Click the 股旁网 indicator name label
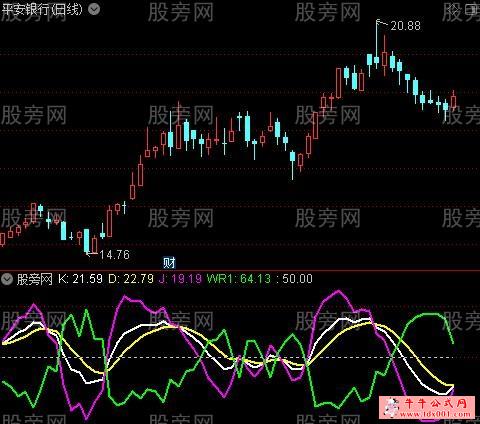The width and height of the screenshot is (480, 424). (x=34, y=279)
